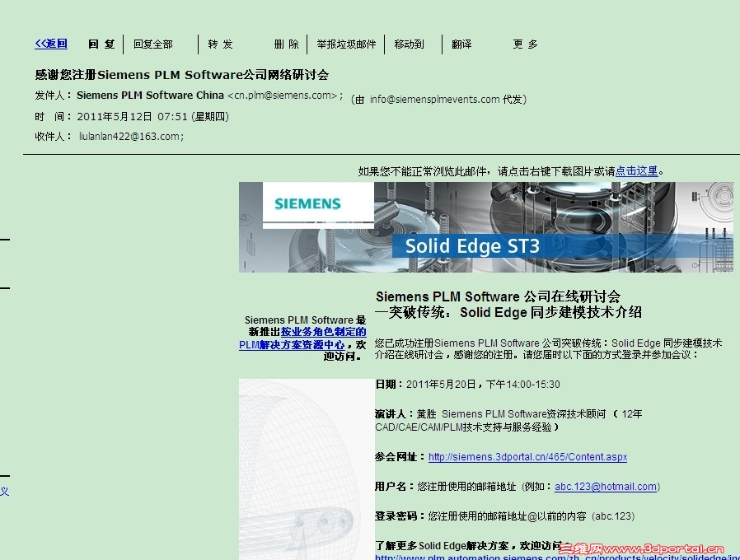Viewport: 740px width, 560px height.
Task: Open the 更多 more menu
Action: 525,44
